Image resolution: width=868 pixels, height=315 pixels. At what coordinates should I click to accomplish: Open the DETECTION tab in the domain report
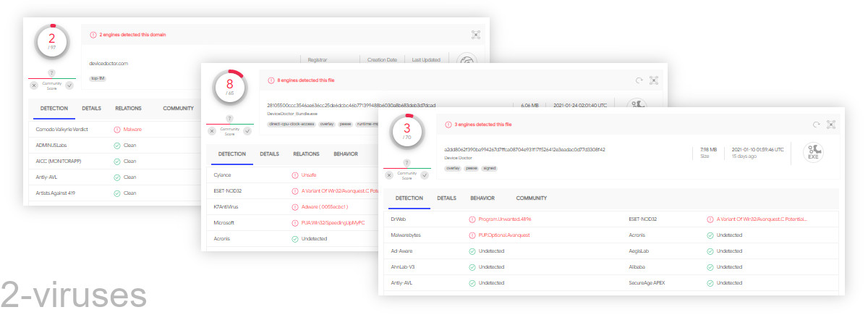tap(54, 109)
